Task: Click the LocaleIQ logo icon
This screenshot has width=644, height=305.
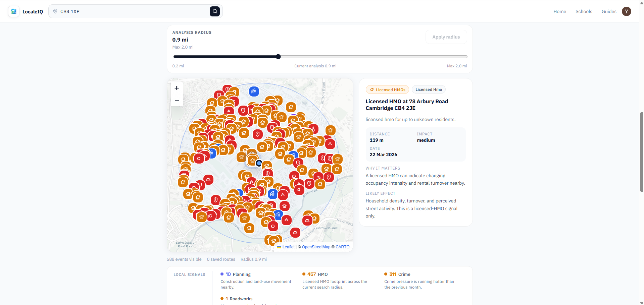Action: click(x=13, y=11)
